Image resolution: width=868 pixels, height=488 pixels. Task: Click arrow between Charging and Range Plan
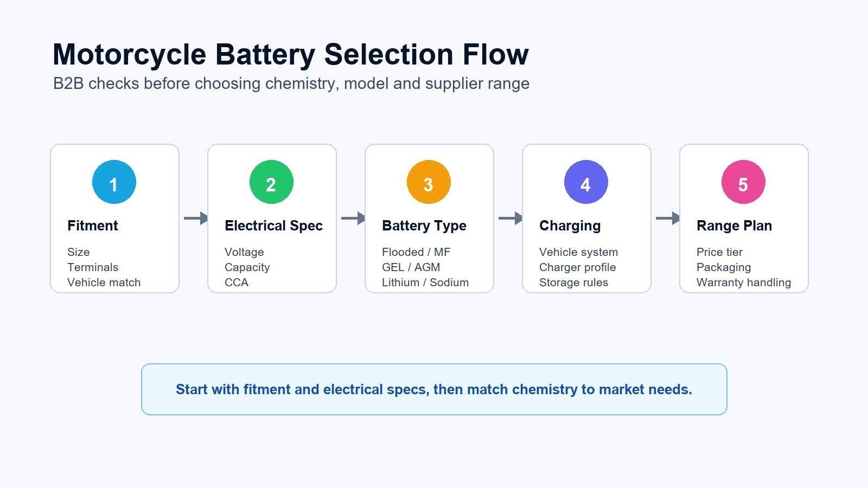click(668, 219)
